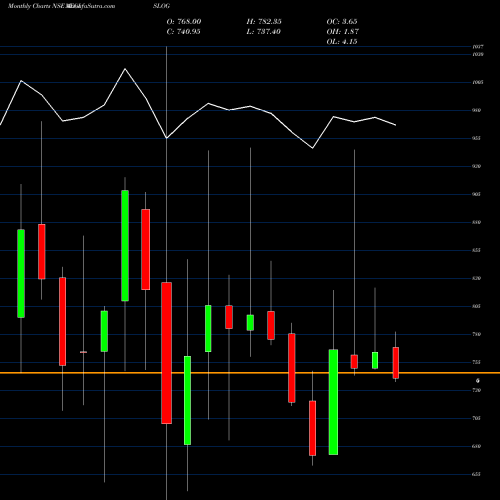
Task: Click the close price value C: 740.95
Action: pyautogui.click(x=183, y=32)
